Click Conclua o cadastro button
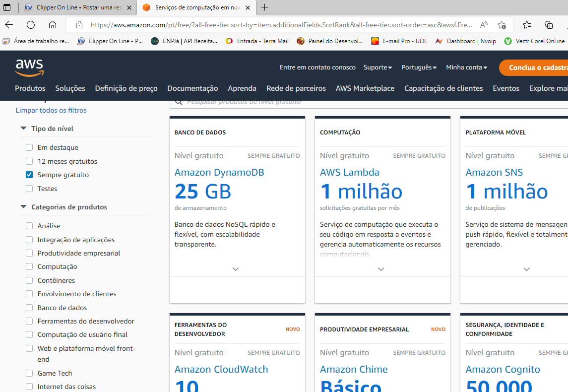This screenshot has height=392, width=568. coord(534,67)
